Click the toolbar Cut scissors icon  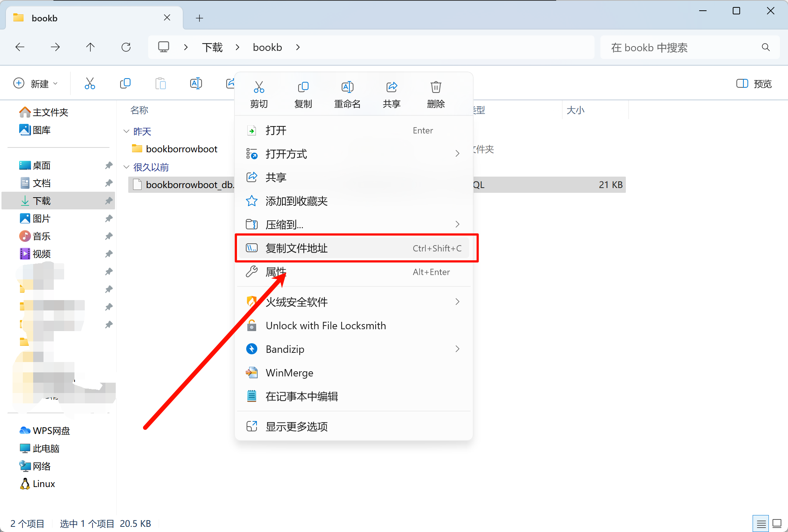90,84
